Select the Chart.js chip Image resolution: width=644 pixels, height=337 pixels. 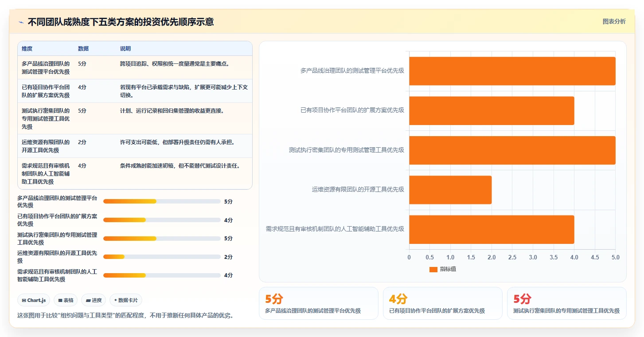point(34,300)
